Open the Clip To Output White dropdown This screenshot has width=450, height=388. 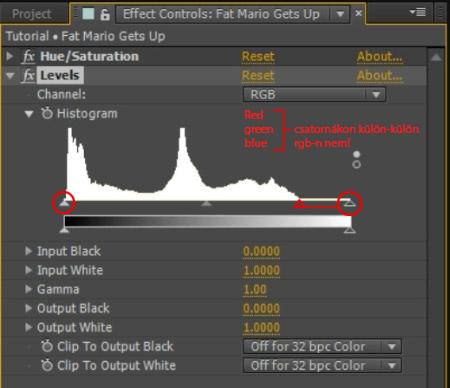[x=322, y=366]
